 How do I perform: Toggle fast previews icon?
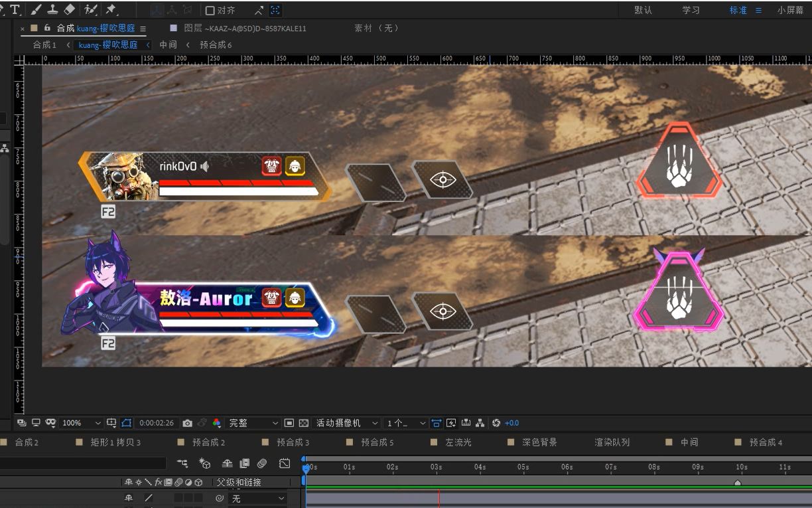pyautogui.click(x=289, y=423)
